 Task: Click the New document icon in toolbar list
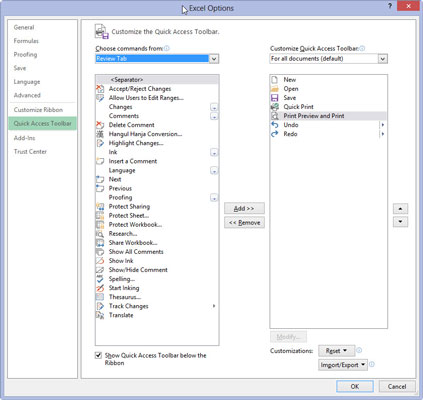pyautogui.click(x=275, y=80)
